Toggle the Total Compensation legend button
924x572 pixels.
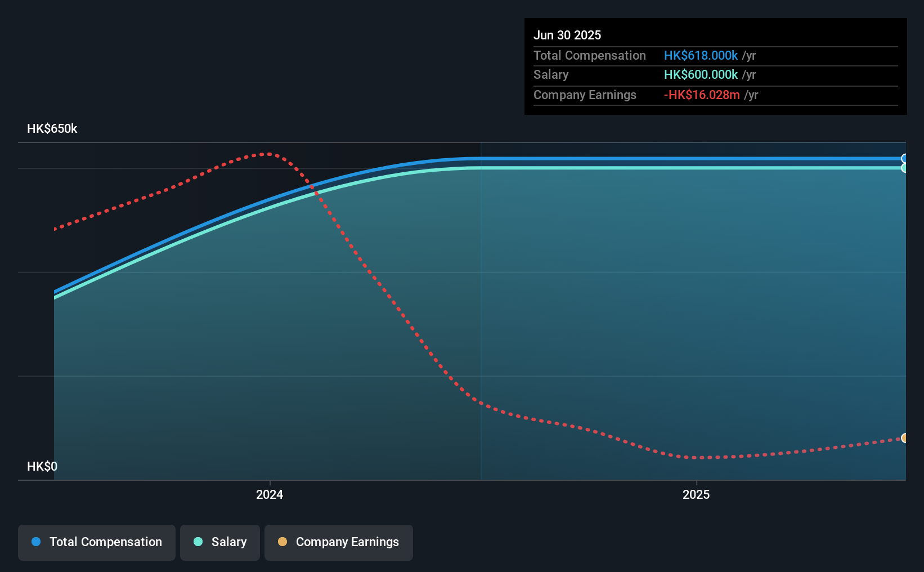pos(97,542)
